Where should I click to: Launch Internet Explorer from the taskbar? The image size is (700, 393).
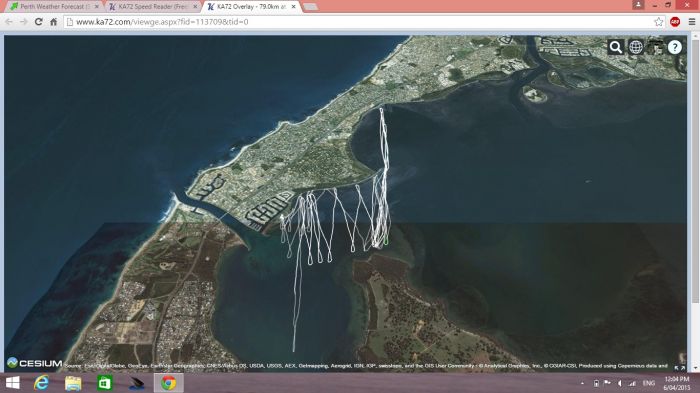[42, 383]
